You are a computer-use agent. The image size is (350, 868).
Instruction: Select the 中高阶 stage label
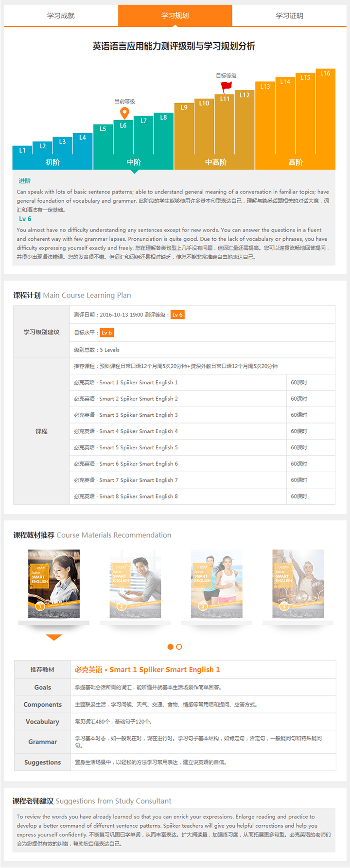(x=215, y=162)
